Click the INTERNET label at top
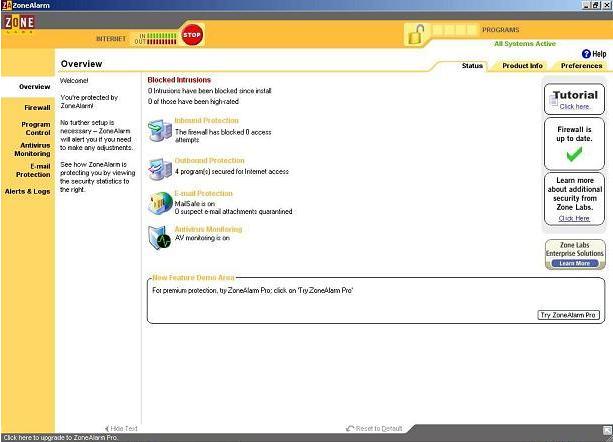The image size is (613, 442). click(x=111, y=39)
